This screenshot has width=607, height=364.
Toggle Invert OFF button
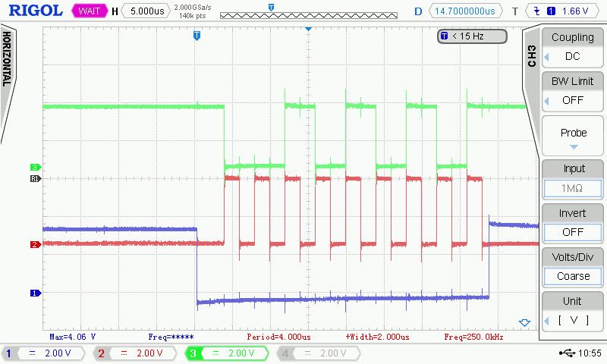click(x=573, y=232)
